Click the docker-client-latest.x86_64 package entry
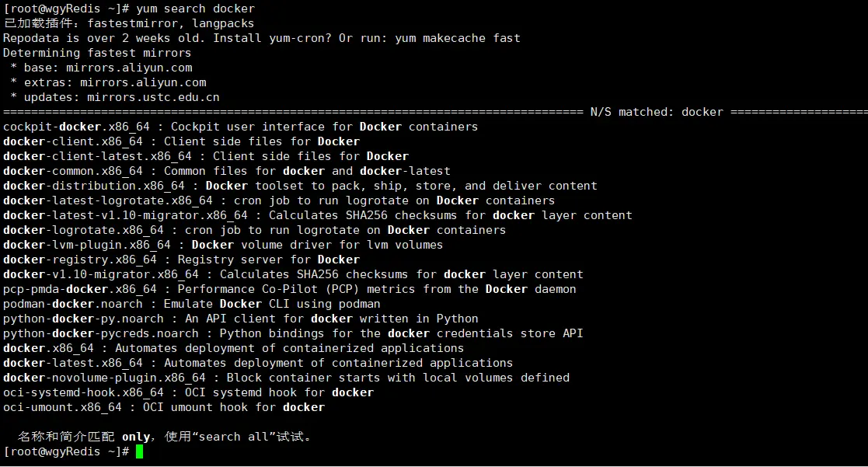Screen dimensions: 868x467 [x=97, y=156]
